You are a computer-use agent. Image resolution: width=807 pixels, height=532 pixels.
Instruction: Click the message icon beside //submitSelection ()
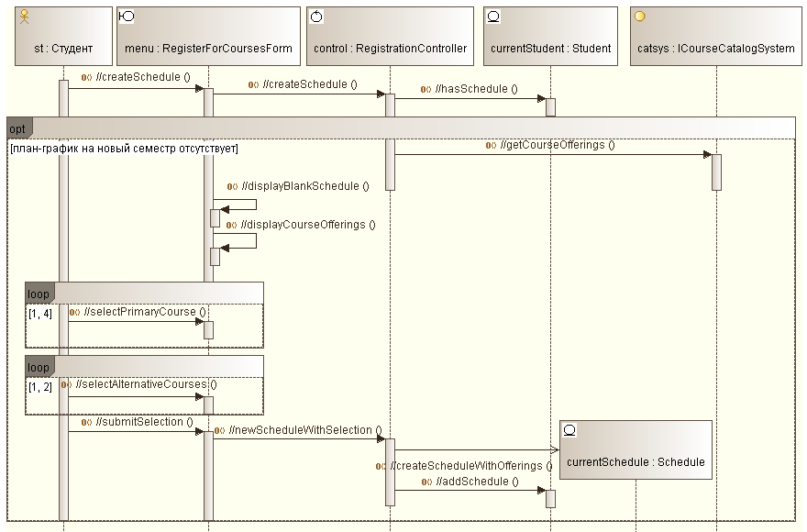86,422
